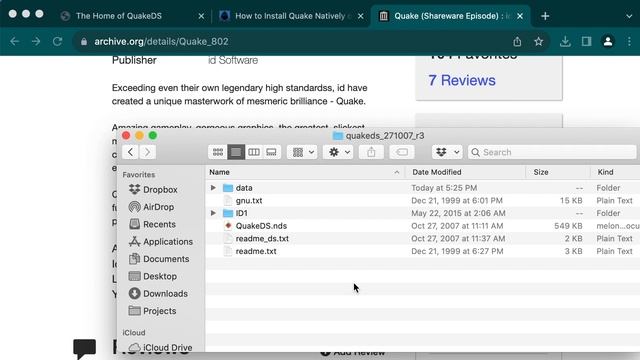Open Chrome downloads icon
This screenshot has width=640, height=360.
coord(565,41)
